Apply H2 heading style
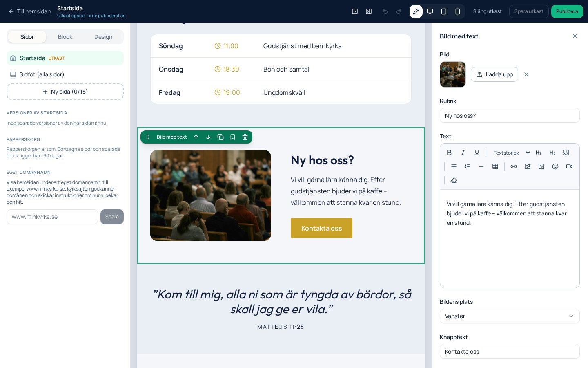588x368 pixels. [539, 153]
